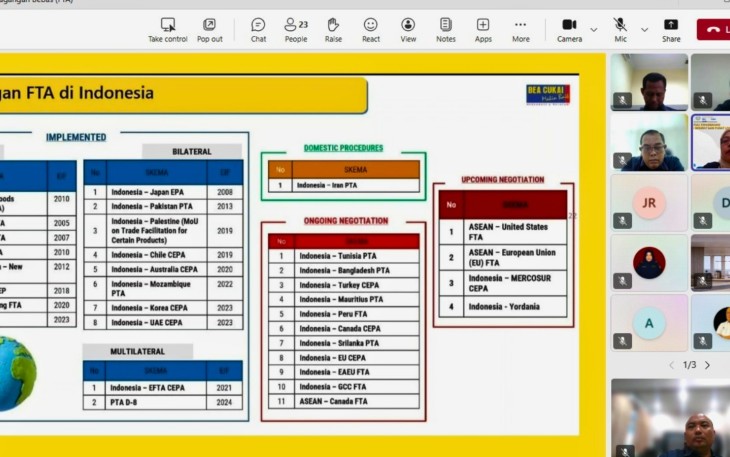This screenshot has height=457, width=730.
Task: Click 'Indonesia – Pakistan PTA' row
Action: pos(163,207)
